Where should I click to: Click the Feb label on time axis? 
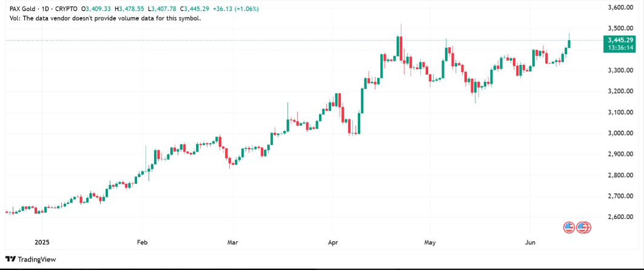pyautogui.click(x=142, y=242)
